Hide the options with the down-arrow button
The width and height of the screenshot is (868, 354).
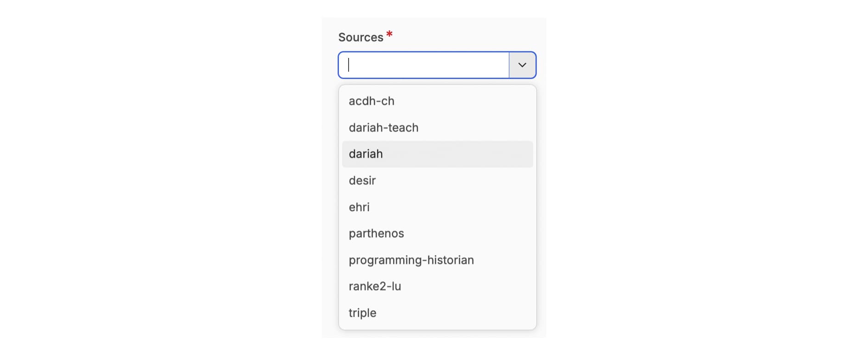[522, 65]
